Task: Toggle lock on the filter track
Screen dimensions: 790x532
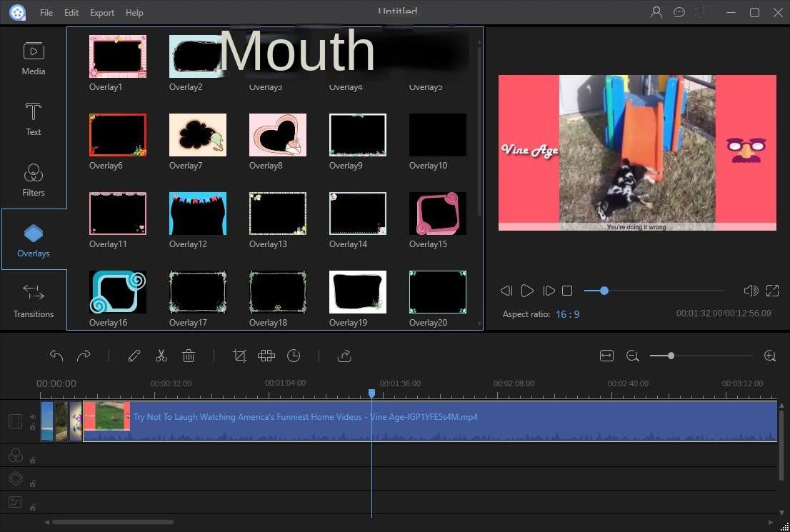Action: click(x=32, y=460)
